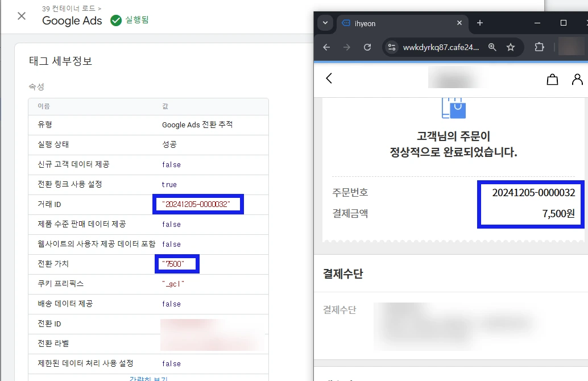Click the 결제수단 section heading
Image resolution: width=588 pixels, height=381 pixels.
click(343, 274)
